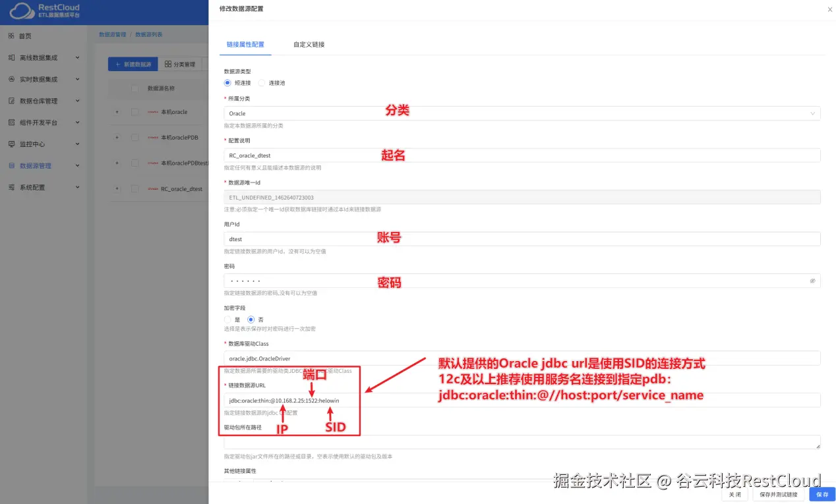Select the 连接池 radio option

262,83
